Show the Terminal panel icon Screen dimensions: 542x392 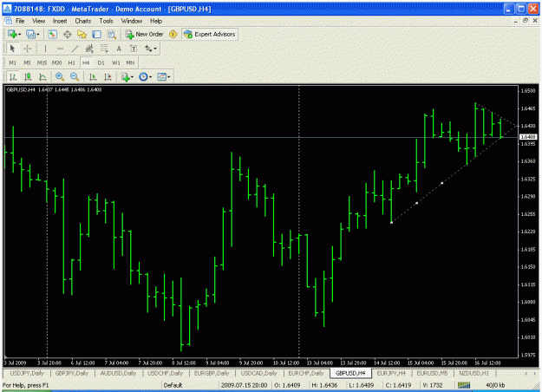click(97, 34)
